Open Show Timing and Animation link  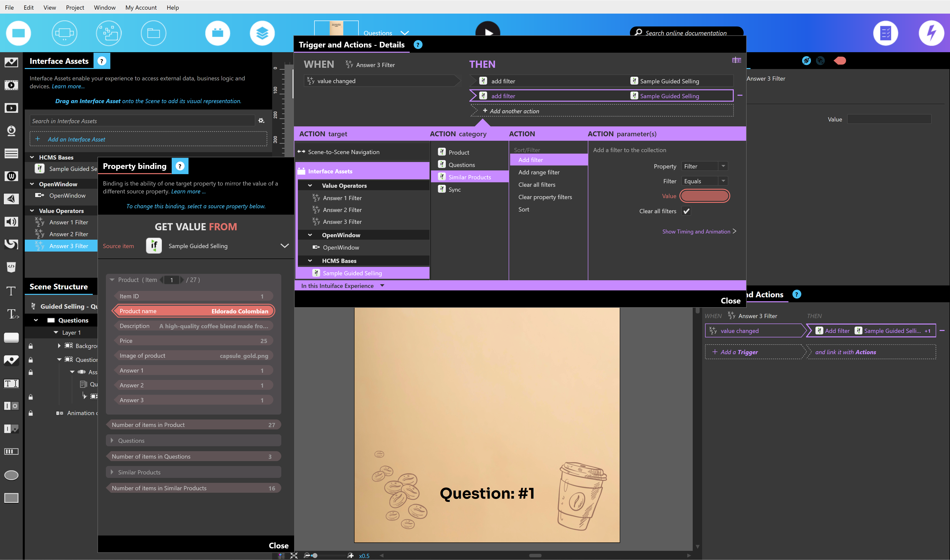click(x=699, y=231)
